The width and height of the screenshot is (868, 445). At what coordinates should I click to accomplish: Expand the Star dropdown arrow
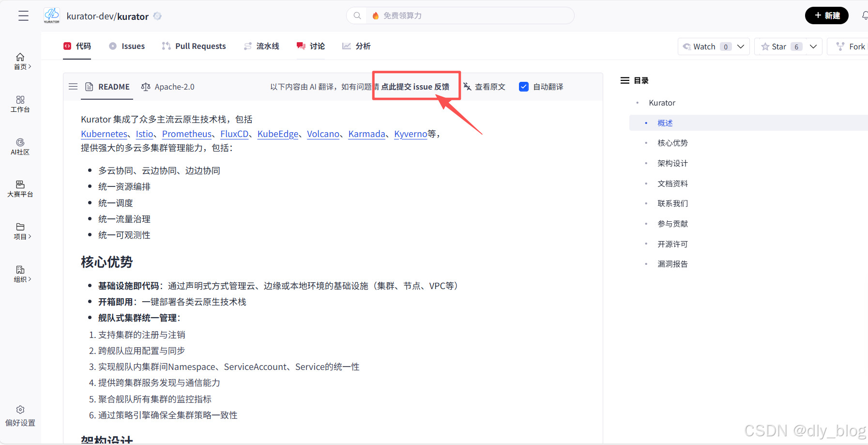click(813, 46)
